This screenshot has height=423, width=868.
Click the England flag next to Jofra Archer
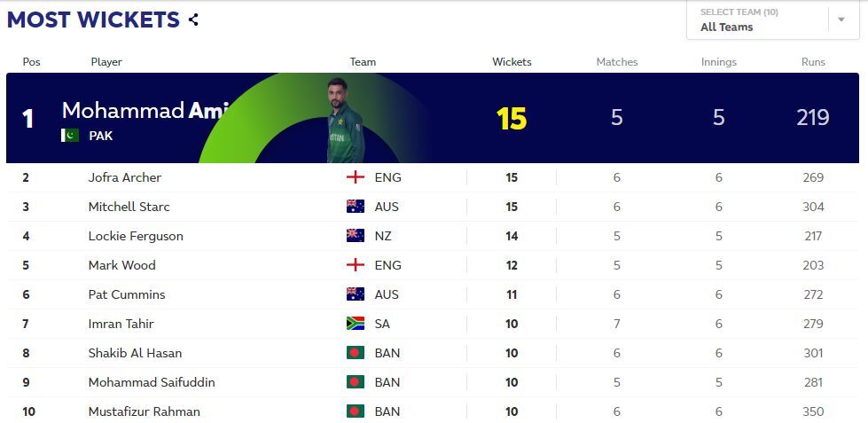click(x=356, y=177)
